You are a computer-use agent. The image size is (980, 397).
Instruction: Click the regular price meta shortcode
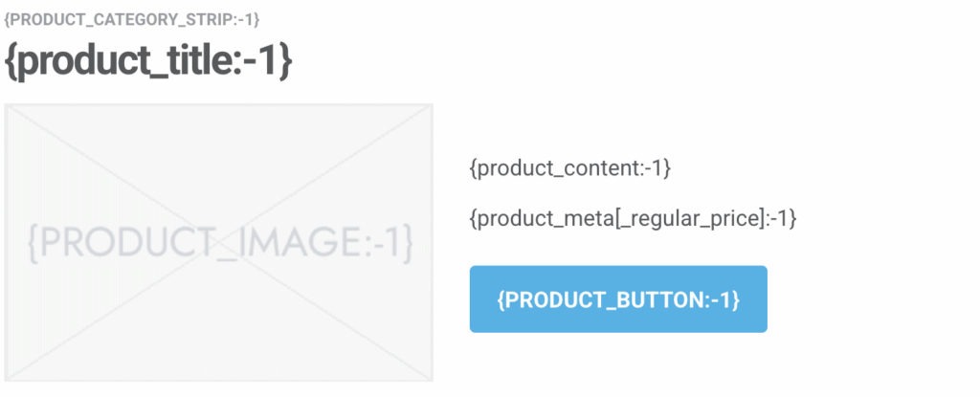633,218
